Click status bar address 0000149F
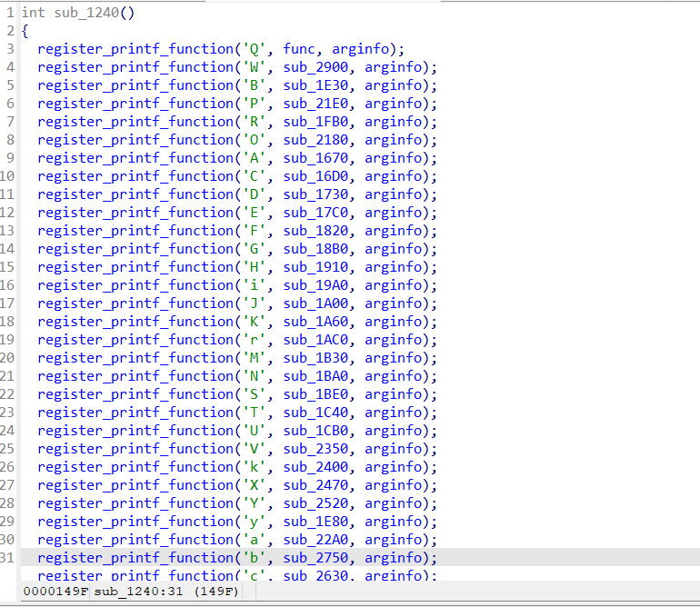This screenshot has height=607, width=700. point(56,592)
